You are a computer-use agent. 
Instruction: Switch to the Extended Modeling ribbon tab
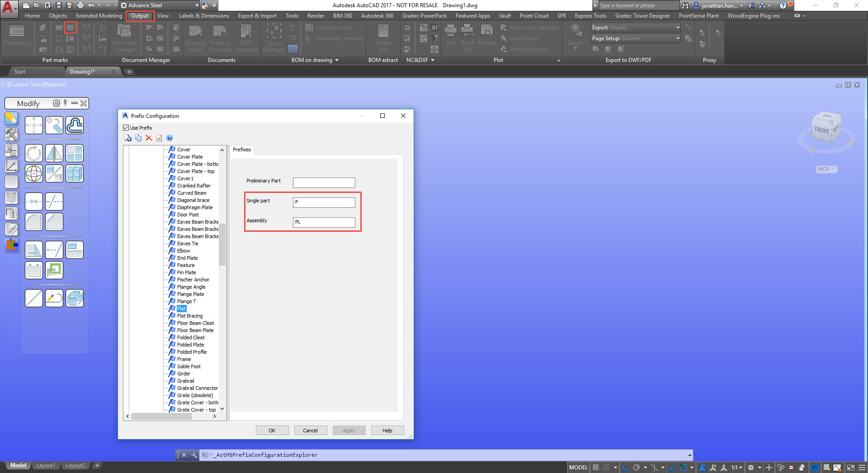click(x=99, y=15)
